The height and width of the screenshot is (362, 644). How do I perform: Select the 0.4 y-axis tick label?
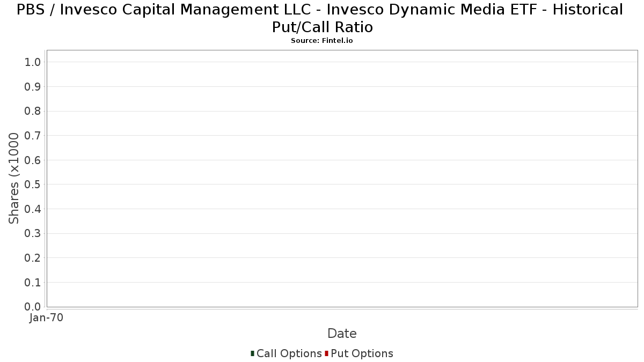tap(33, 209)
